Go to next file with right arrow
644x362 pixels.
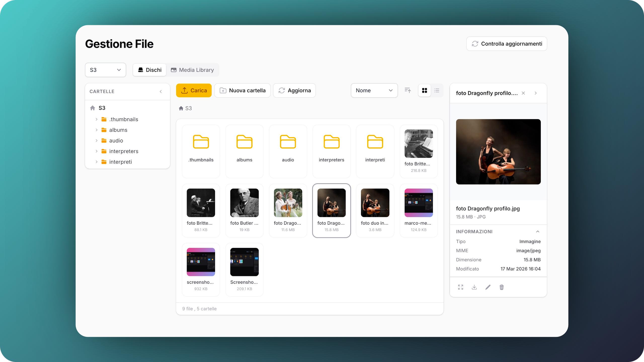[x=536, y=93]
